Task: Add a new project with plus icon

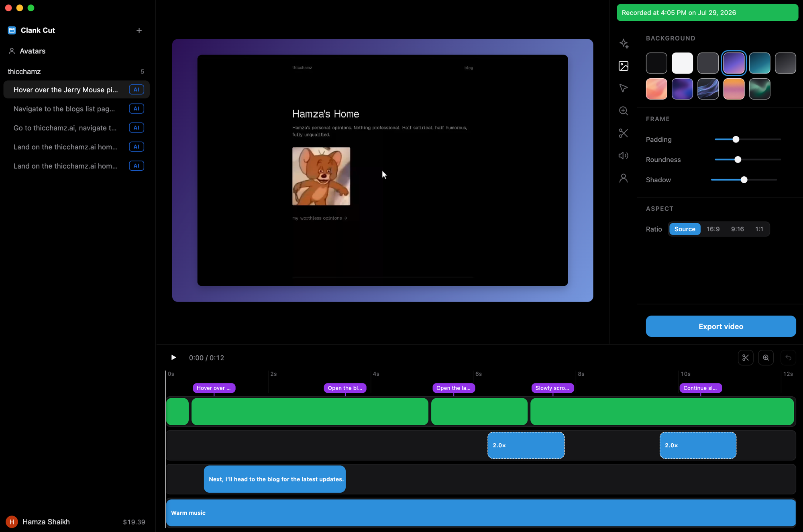Action: click(x=139, y=31)
